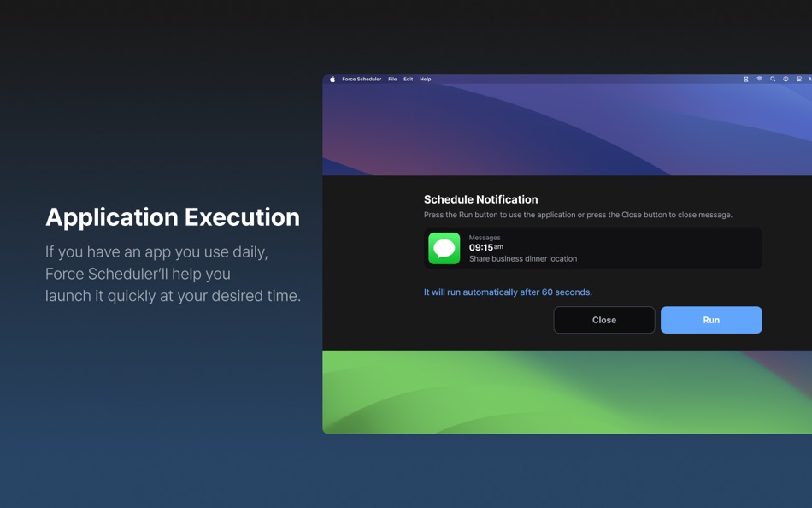Open the Edit menu dropdown
812x508 pixels.
407,79
